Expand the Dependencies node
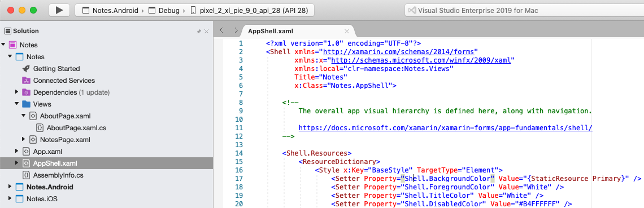This screenshot has width=644, height=208. coord(17,92)
